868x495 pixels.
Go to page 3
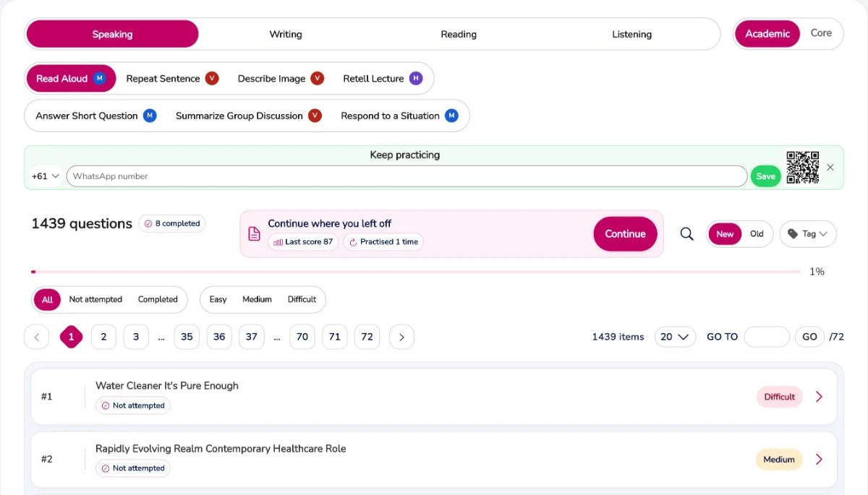pyautogui.click(x=136, y=337)
